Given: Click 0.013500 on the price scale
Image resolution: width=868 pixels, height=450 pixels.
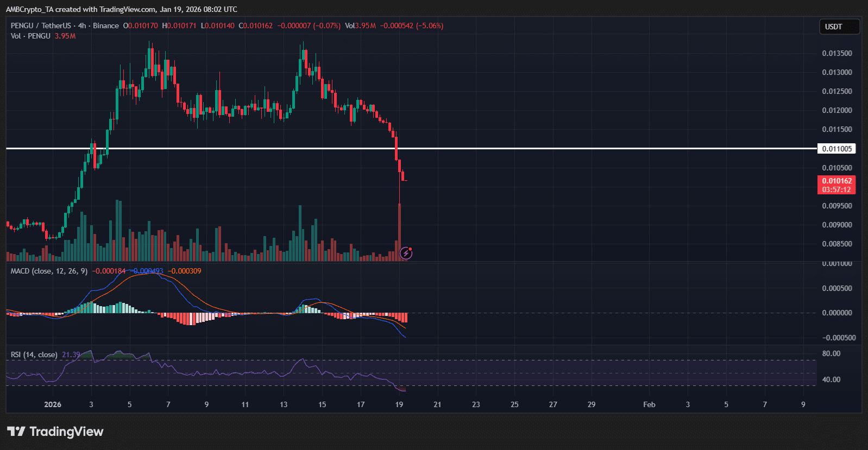Looking at the screenshot, I should (836, 53).
